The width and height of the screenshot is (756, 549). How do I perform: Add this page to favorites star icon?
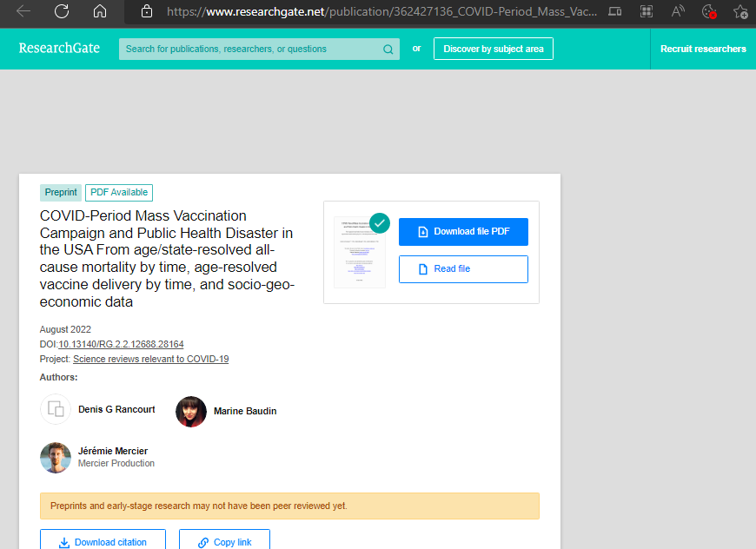(x=740, y=11)
